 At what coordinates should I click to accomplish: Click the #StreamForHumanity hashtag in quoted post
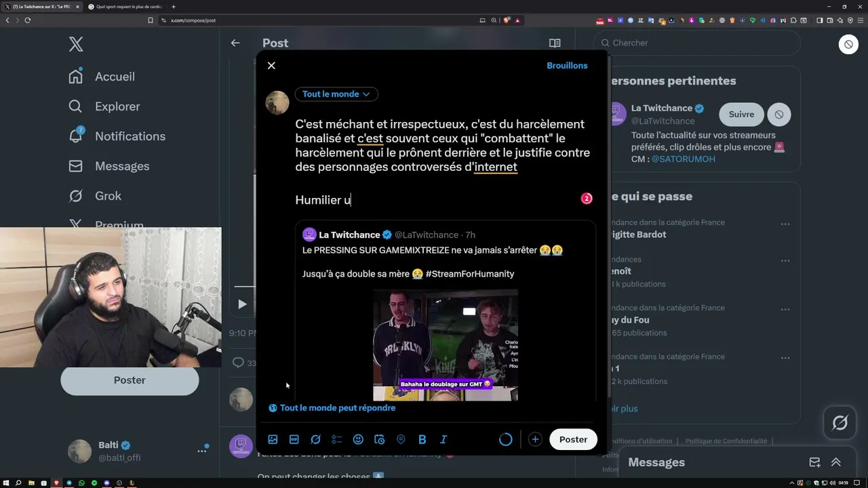coord(470,274)
